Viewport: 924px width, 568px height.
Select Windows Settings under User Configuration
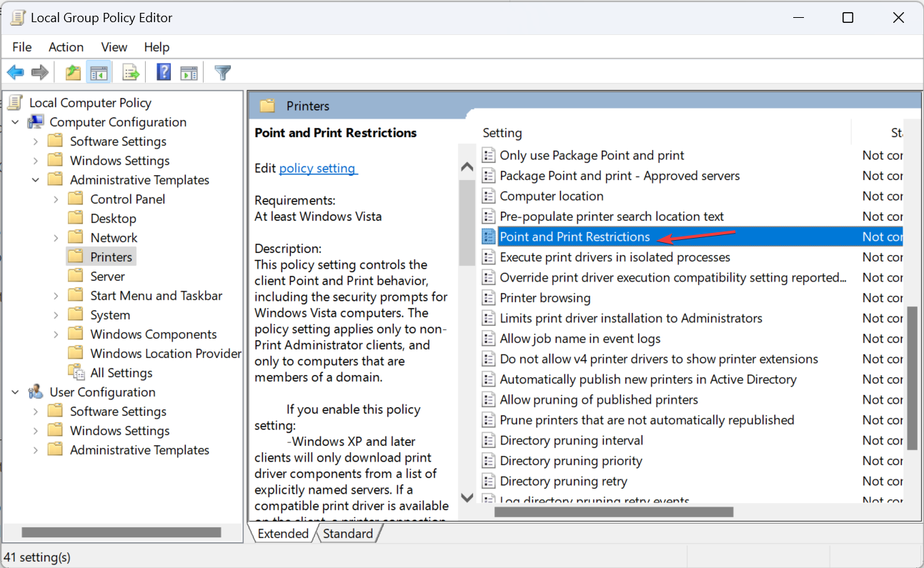pos(119,430)
